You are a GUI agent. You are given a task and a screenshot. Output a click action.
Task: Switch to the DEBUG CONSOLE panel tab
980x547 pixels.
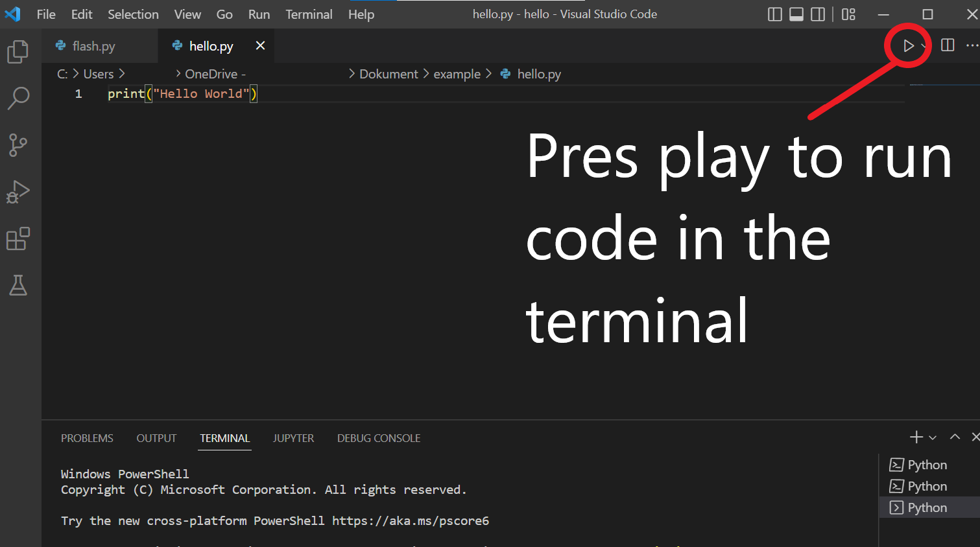(x=379, y=438)
